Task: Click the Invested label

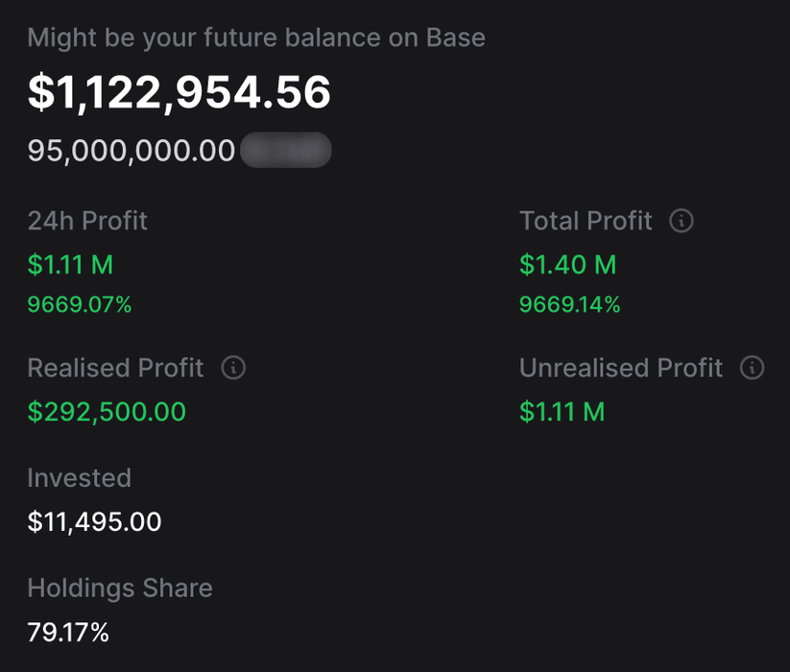Action: click(x=79, y=478)
